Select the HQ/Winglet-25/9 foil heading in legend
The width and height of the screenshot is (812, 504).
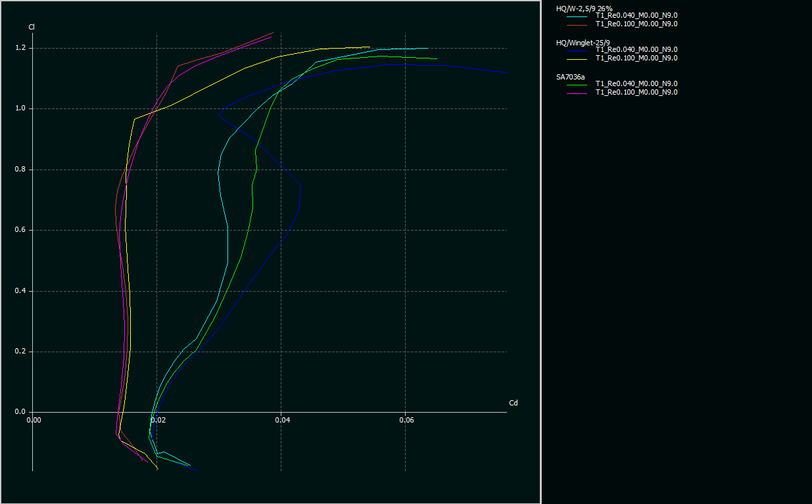[583, 42]
